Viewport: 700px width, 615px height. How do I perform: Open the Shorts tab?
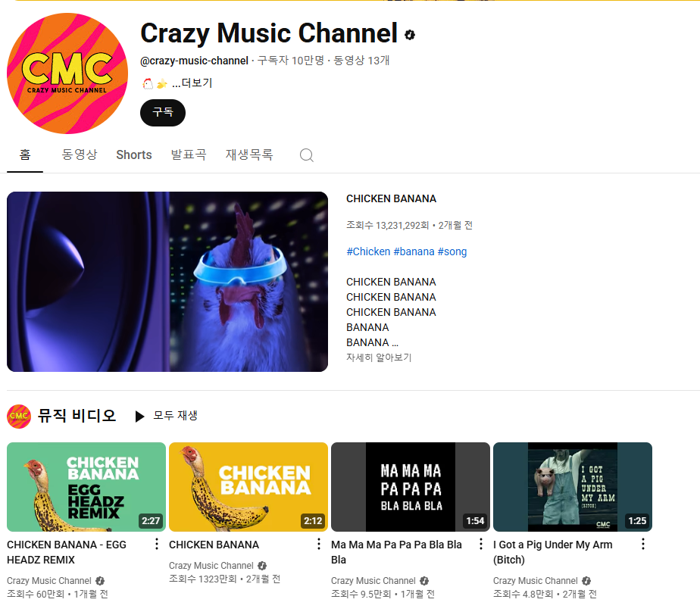click(134, 155)
